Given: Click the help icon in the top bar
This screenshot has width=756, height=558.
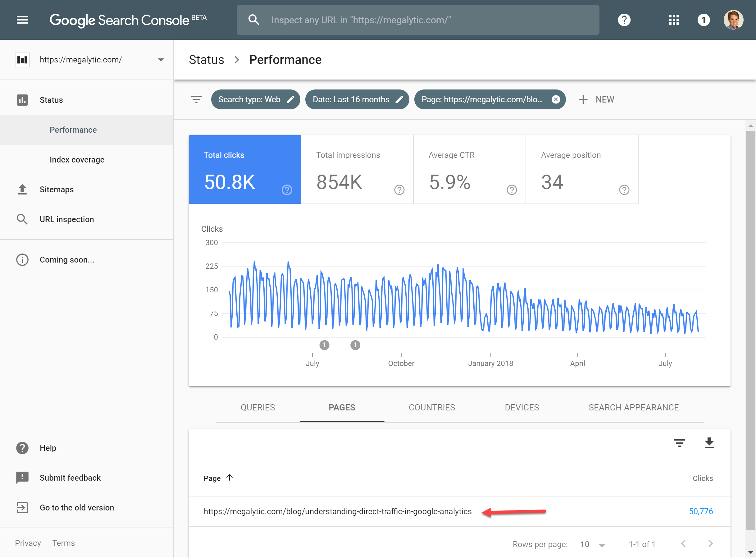Looking at the screenshot, I should [624, 20].
